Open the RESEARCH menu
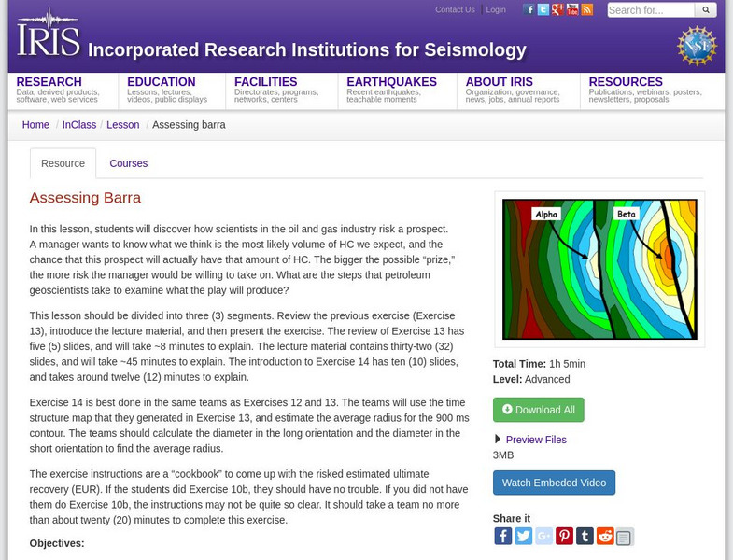Screen dimensions: 733x560 click(x=49, y=82)
